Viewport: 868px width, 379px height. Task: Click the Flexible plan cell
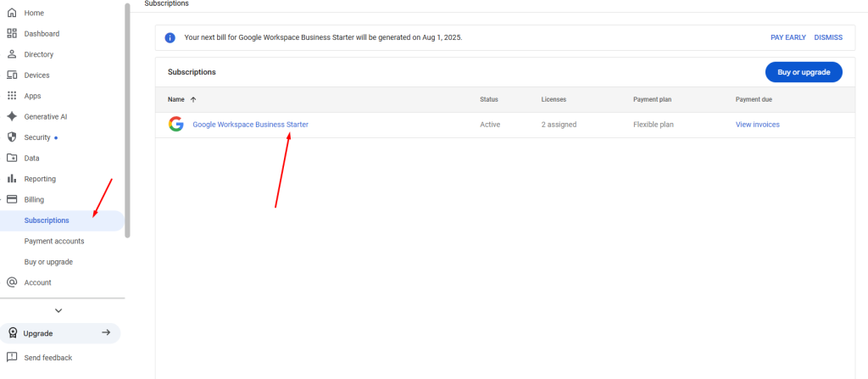pyautogui.click(x=654, y=125)
